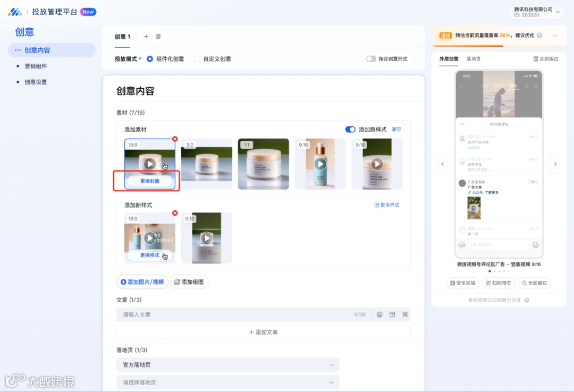Switch to 落地页 tab in preview
The width and height of the screenshot is (574, 392).
474,59
